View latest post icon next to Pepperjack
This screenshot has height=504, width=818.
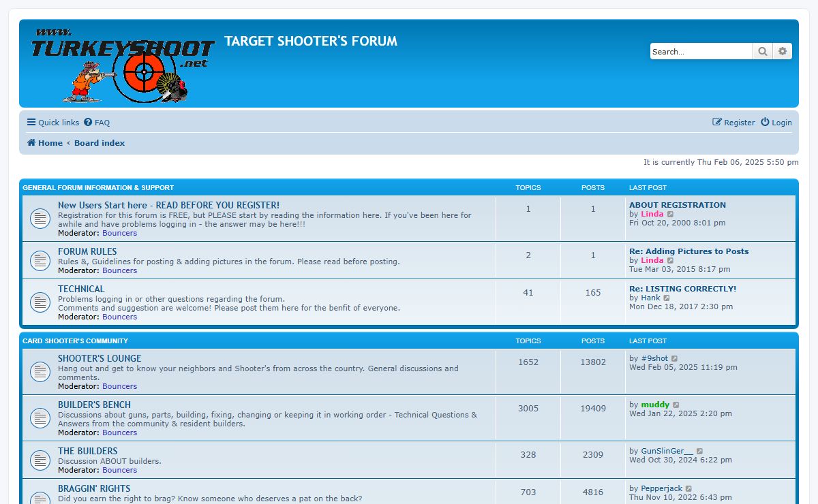(689, 488)
